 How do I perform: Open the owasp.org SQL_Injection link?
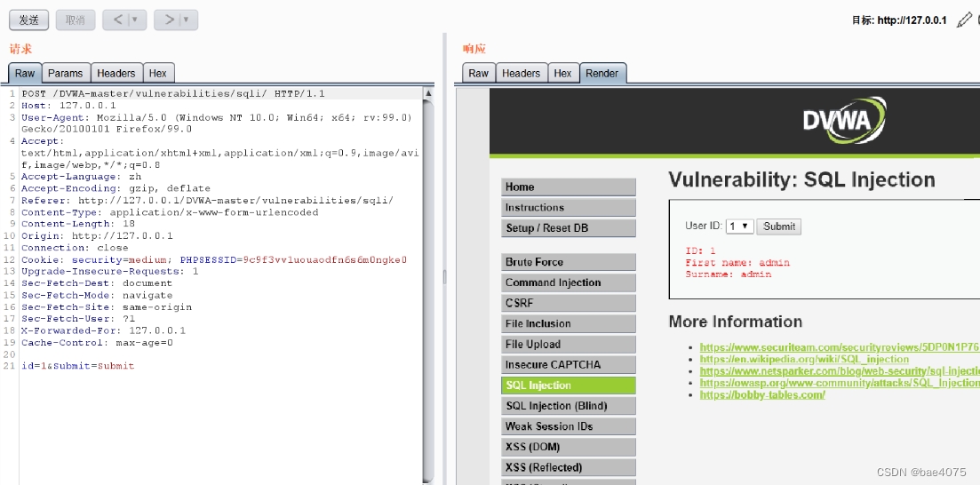(840, 383)
